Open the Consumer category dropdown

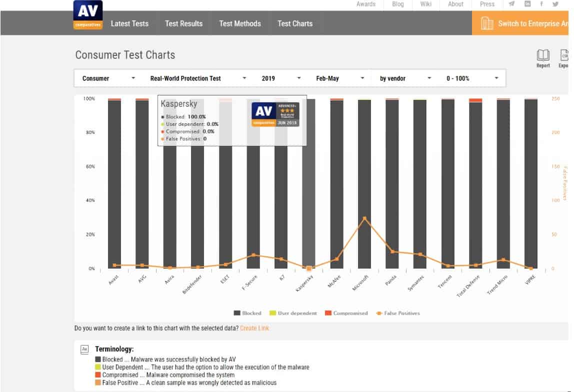pyautogui.click(x=108, y=78)
